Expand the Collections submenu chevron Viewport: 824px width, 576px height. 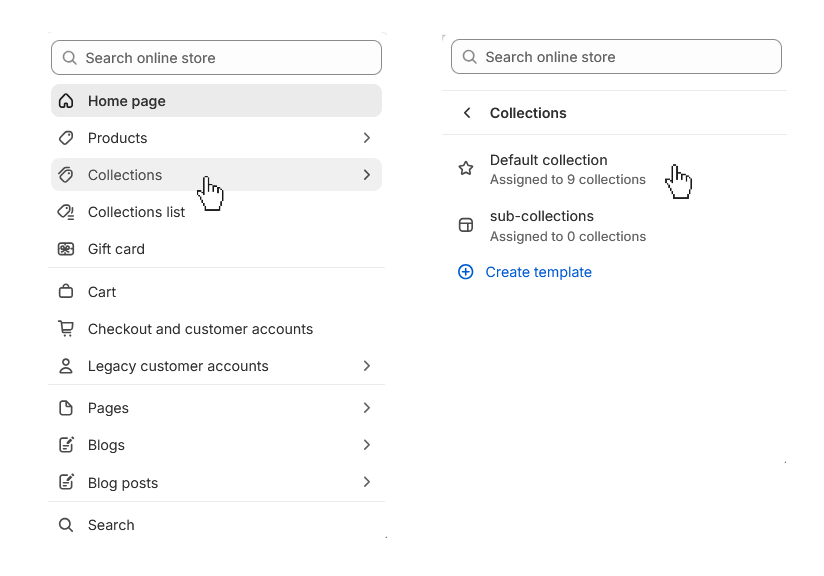coord(367,174)
